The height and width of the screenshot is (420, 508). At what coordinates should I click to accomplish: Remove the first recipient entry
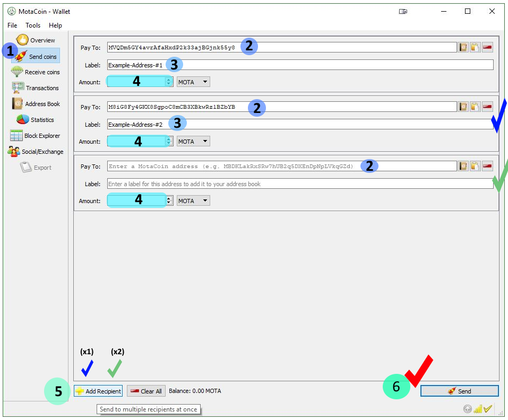(487, 47)
